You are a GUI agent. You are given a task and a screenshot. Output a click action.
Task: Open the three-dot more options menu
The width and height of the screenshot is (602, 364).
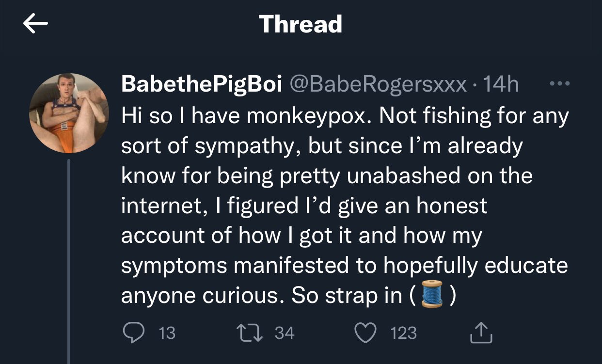[559, 84]
